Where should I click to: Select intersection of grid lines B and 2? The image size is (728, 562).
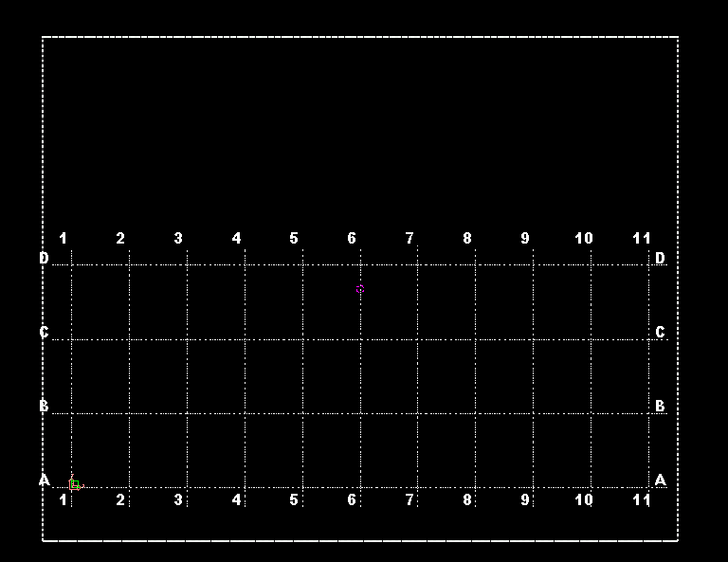(130, 413)
